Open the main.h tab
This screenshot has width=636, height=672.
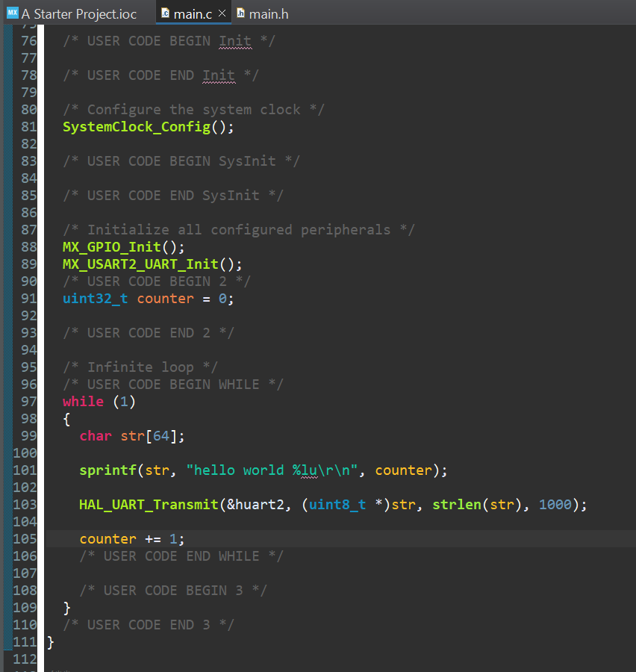click(269, 14)
